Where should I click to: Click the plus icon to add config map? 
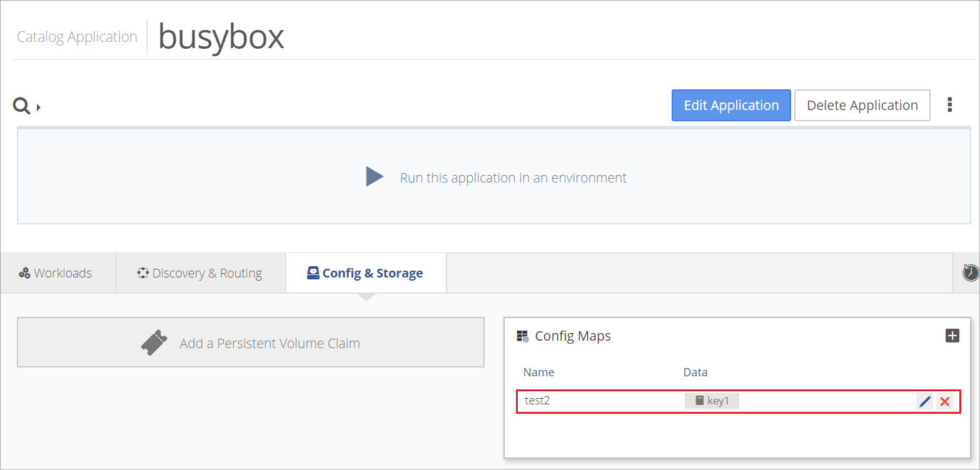[x=952, y=336]
